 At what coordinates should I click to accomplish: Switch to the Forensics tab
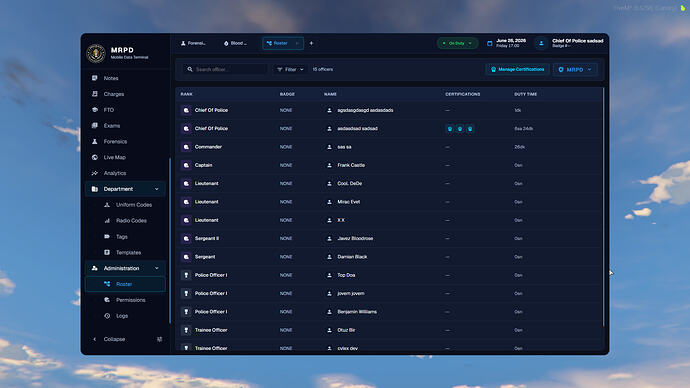click(193, 43)
